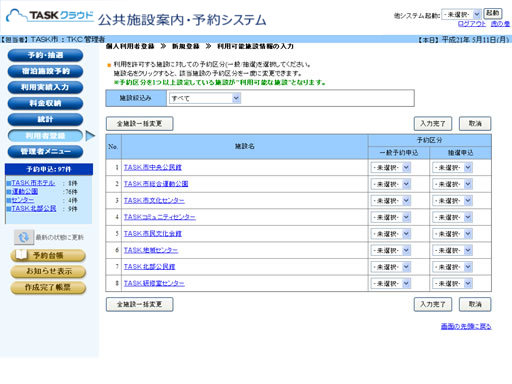
Task: Click the 運動公園 sidebar link
Action: (x=25, y=191)
